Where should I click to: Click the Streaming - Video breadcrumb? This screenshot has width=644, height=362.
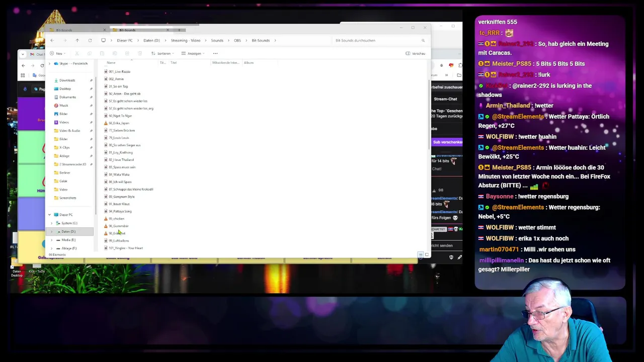pyautogui.click(x=185, y=40)
